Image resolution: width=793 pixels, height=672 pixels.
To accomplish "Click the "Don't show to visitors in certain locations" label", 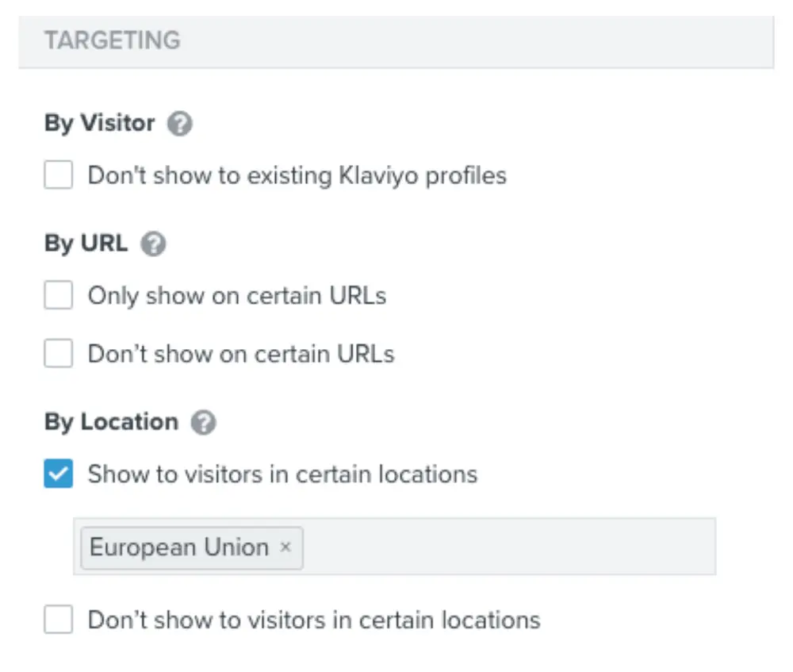I will pos(313,620).
